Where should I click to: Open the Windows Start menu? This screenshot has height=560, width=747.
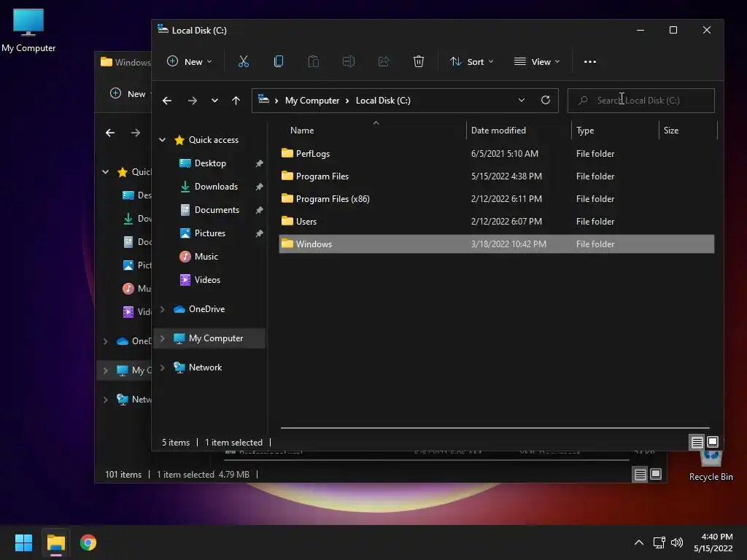click(x=23, y=542)
